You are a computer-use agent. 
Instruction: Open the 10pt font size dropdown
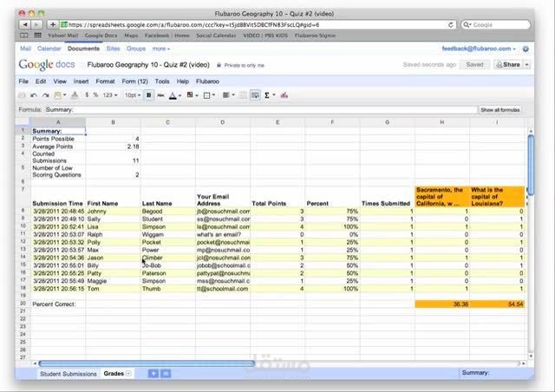[x=133, y=95]
